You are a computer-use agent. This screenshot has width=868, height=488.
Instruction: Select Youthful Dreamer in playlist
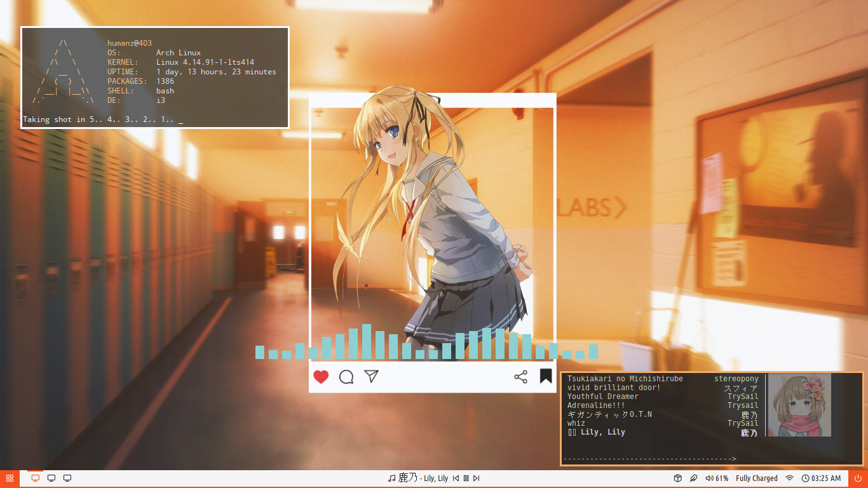603,396
